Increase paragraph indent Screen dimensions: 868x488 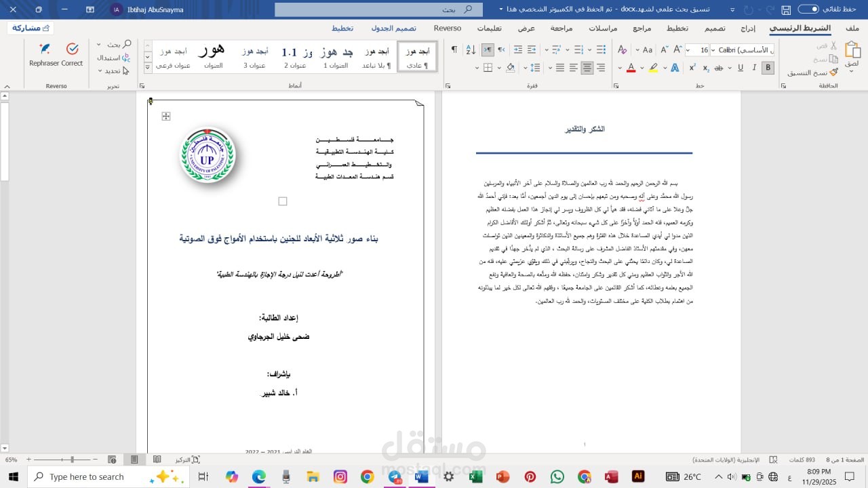pyautogui.click(x=518, y=50)
